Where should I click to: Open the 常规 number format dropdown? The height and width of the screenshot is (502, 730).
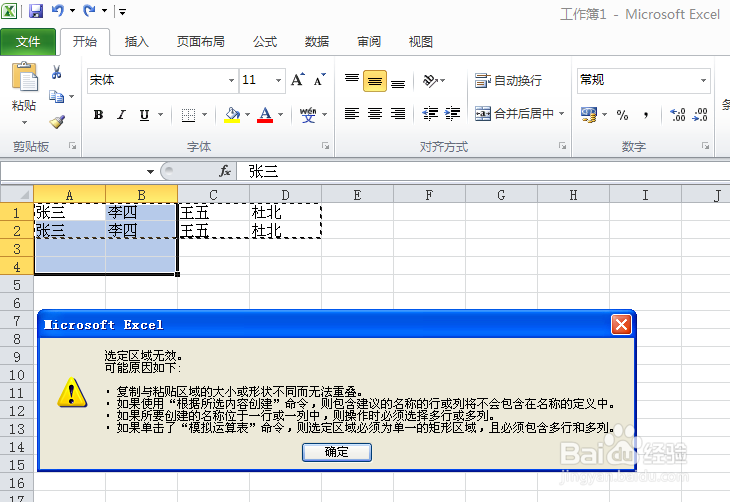click(703, 80)
